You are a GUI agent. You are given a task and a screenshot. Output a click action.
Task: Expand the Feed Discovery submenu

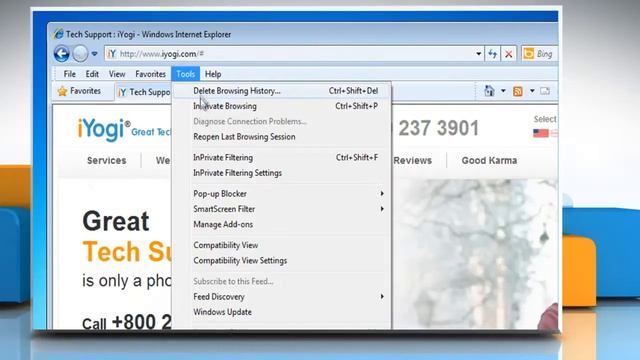[x=282, y=297]
